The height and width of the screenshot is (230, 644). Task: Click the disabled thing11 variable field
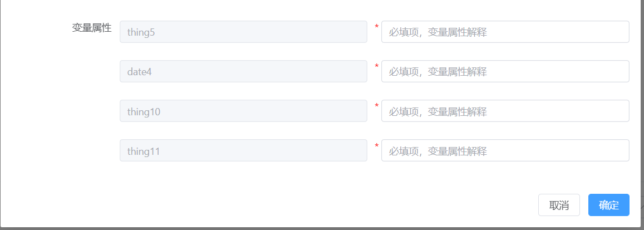coord(244,150)
